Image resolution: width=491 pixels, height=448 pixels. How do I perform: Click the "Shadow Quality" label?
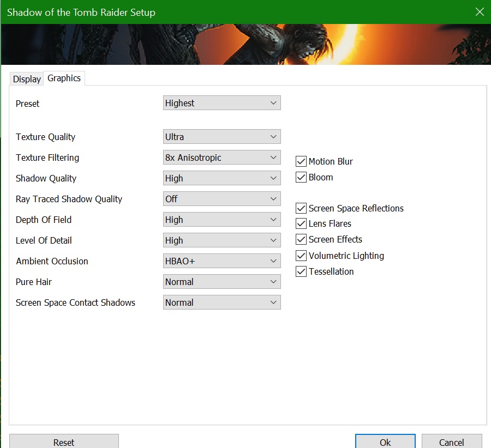[46, 178]
